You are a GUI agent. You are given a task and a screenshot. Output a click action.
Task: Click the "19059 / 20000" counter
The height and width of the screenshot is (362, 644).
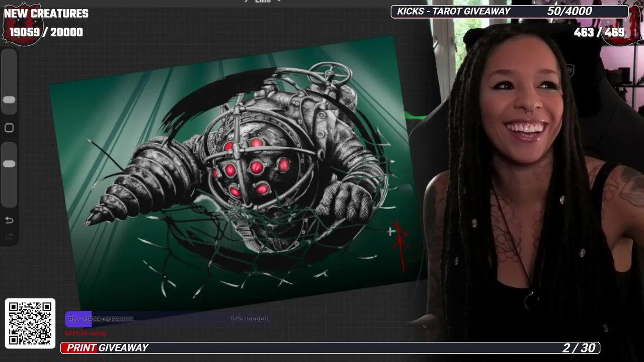(46, 33)
